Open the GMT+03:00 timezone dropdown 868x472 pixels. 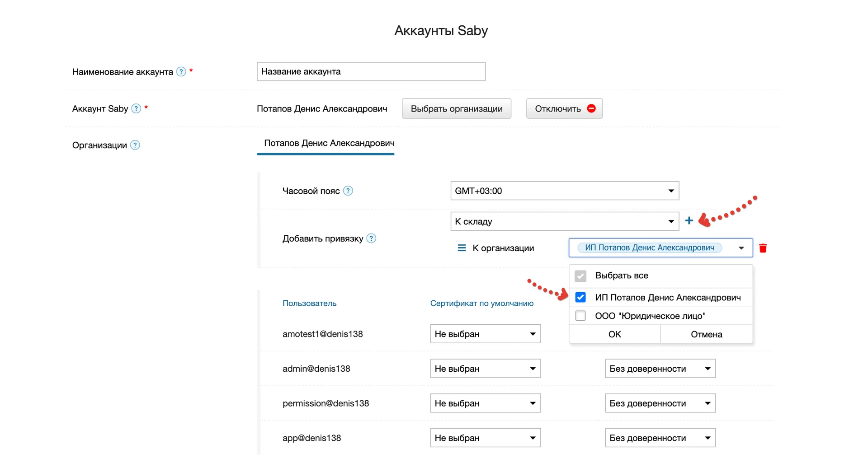pos(565,191)
